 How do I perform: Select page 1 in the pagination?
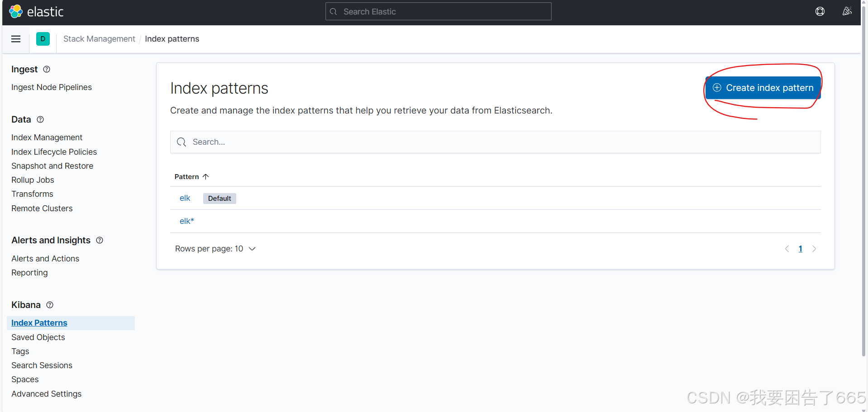[x=800, y=249]
